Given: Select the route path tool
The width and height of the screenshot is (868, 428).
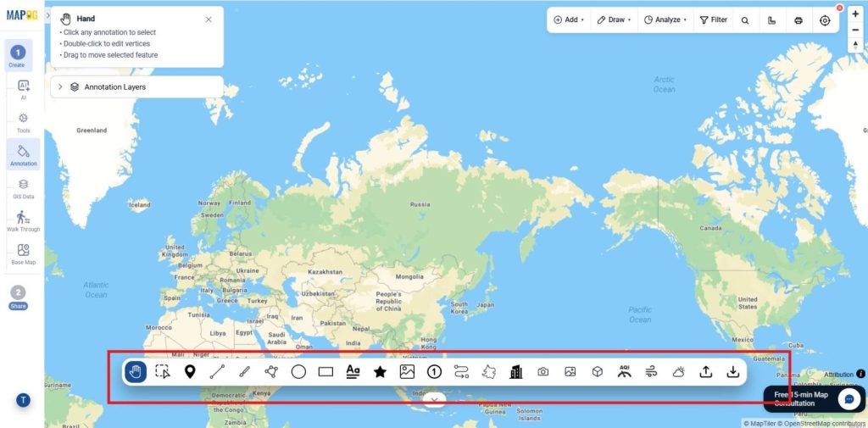Looking at the screenshot, I should 461,372.
